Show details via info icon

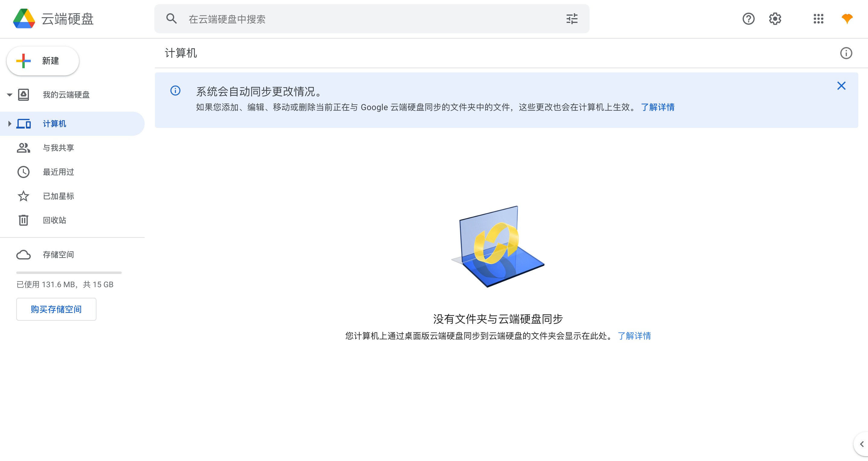point(846,53)
